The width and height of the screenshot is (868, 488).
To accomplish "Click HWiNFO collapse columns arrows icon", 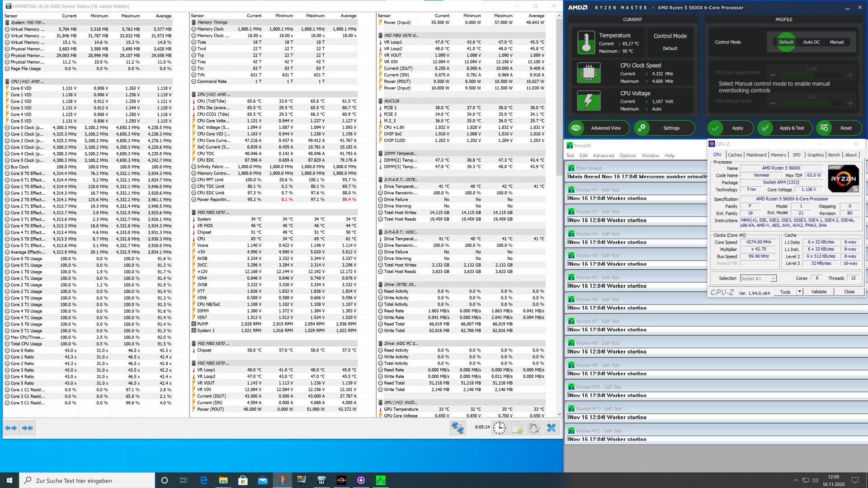I will 28,428.
